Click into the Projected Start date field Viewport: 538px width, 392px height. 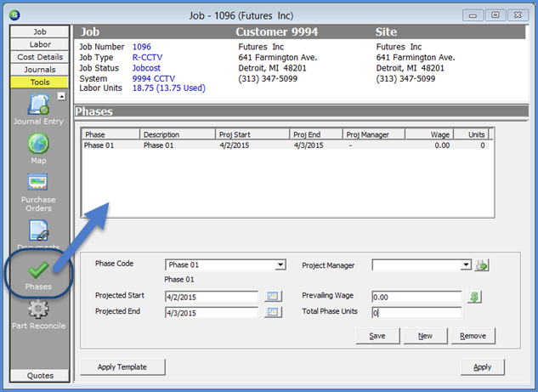(x=212, y=297)
